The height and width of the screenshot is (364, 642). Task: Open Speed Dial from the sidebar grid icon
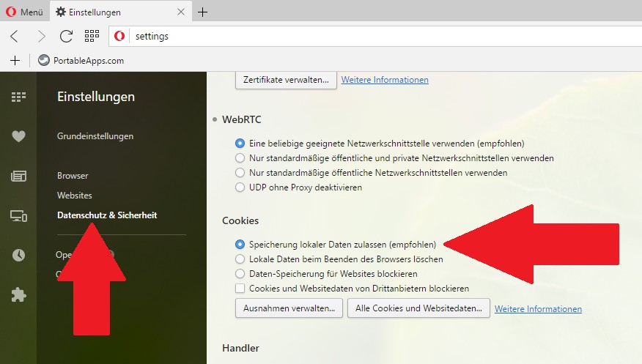click(18, 97)
